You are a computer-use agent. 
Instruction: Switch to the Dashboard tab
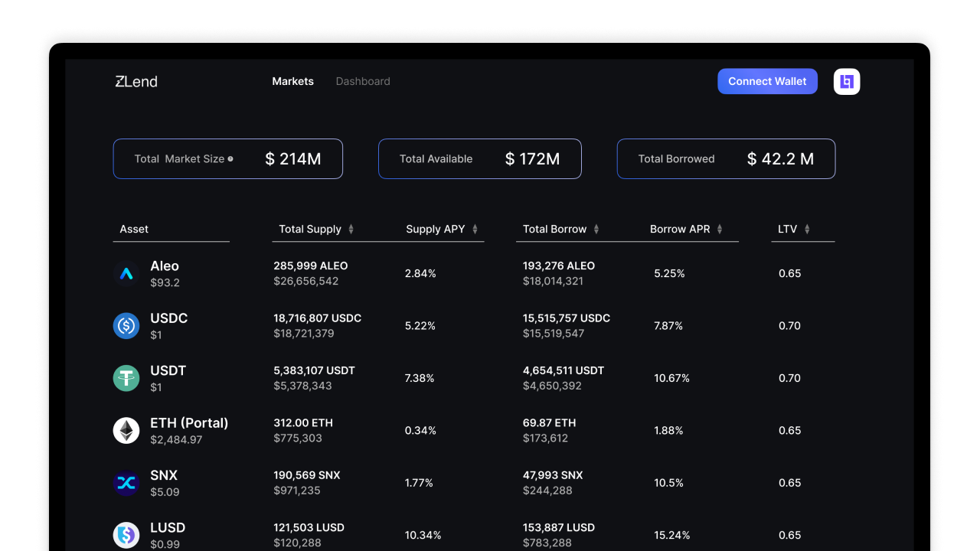point(363,81)
